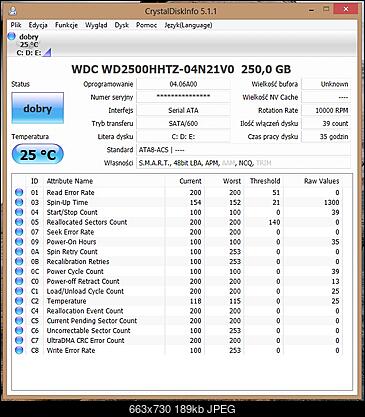This screenshot has width=365, height=417.
Task: Click the ID column header
Action: tap(34, 181)
